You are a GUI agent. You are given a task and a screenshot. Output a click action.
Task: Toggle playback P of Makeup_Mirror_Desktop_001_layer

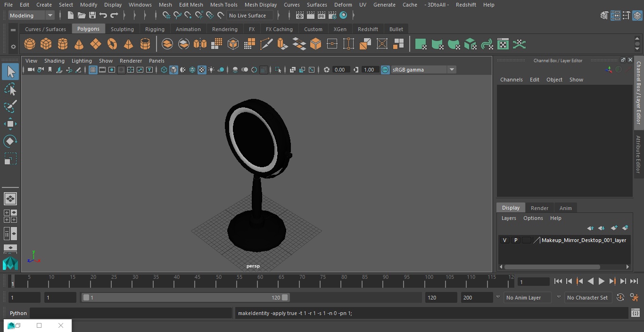click(516, 240)
